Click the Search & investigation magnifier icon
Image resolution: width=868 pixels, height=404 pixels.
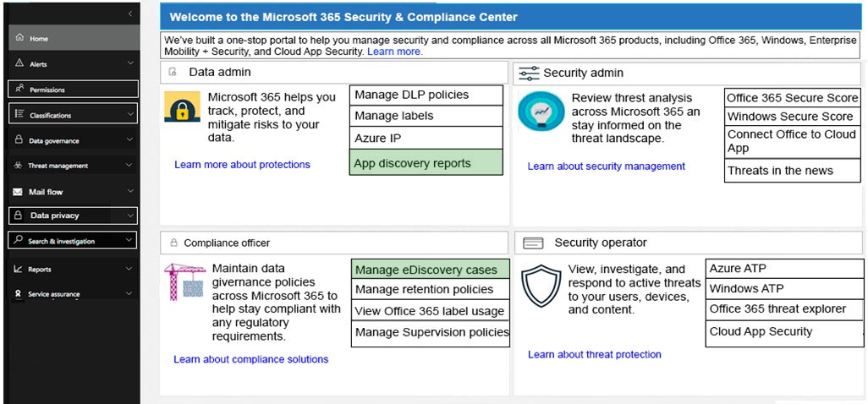point(19,240)
